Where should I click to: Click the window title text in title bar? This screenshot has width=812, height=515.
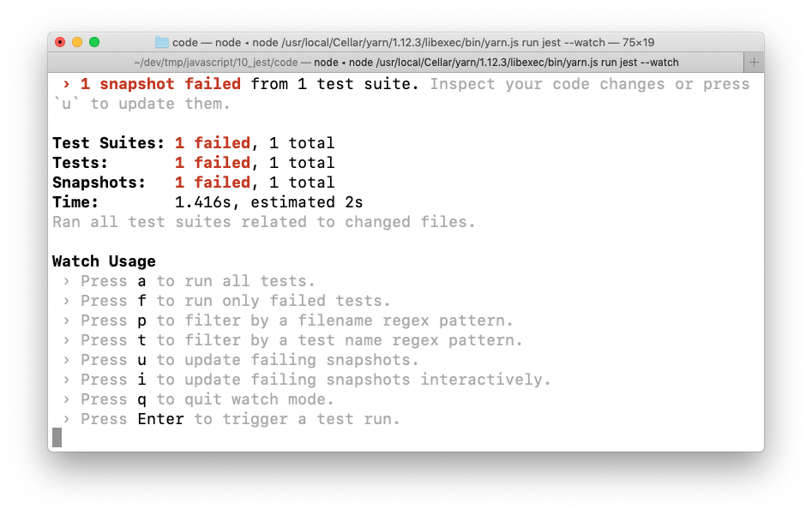click(x=413, y=42)
